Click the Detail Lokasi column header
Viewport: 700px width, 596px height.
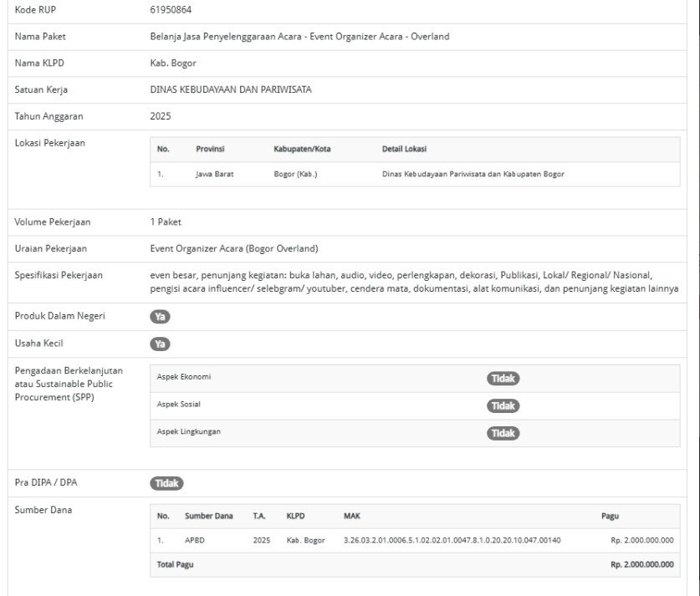click(404, 149)
